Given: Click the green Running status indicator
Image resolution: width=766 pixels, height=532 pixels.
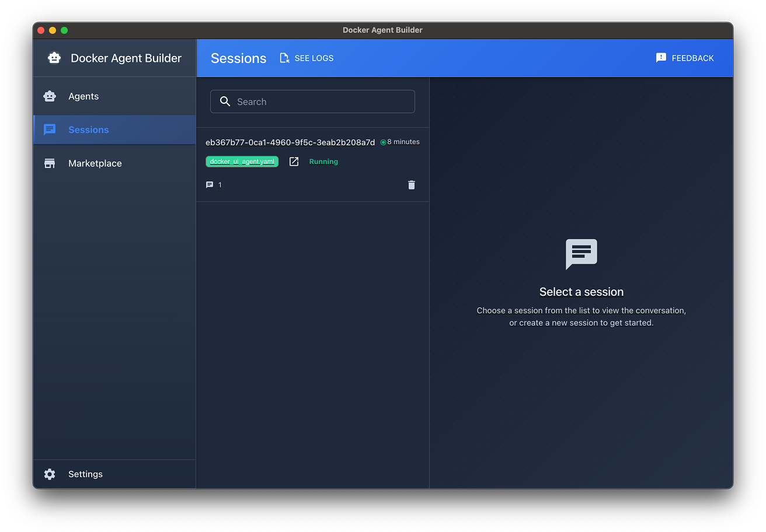Looking at the screenshot, I should click(323, 162).
